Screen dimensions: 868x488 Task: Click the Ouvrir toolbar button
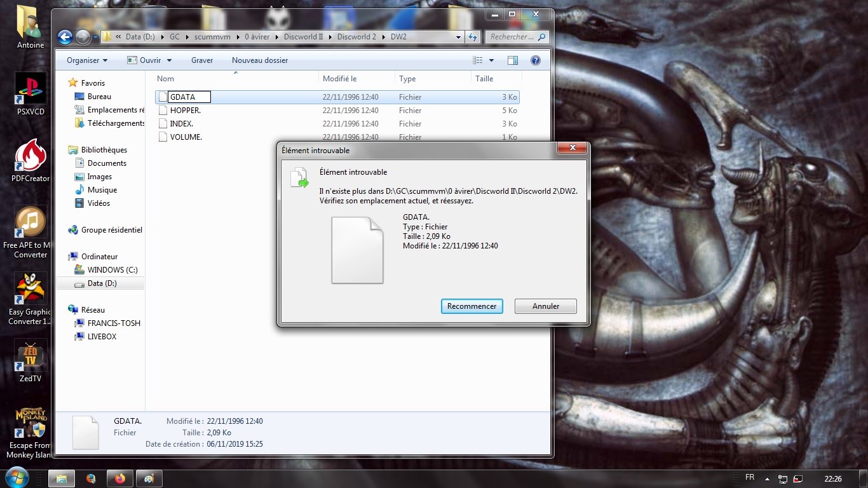(145, 60)
